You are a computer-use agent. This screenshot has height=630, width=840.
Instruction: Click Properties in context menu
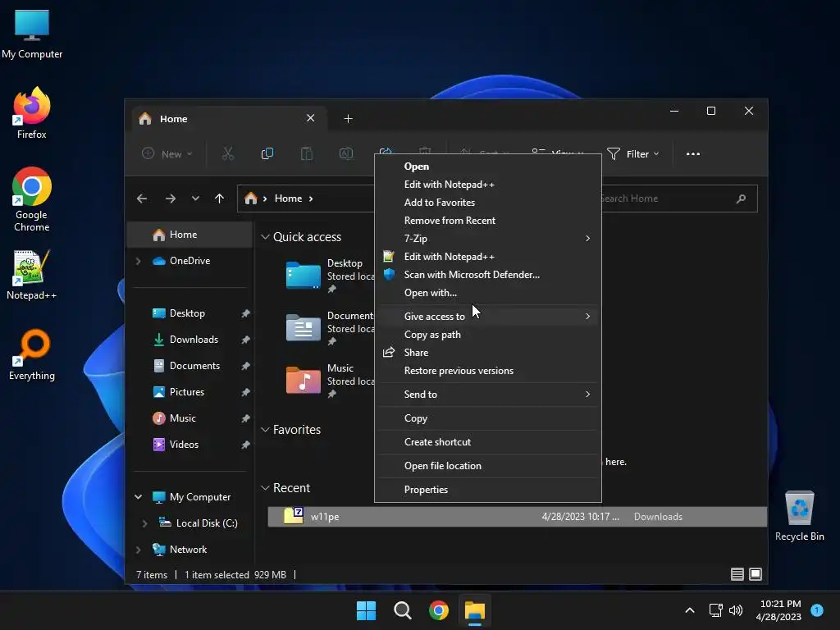click(x=487, y=490)
